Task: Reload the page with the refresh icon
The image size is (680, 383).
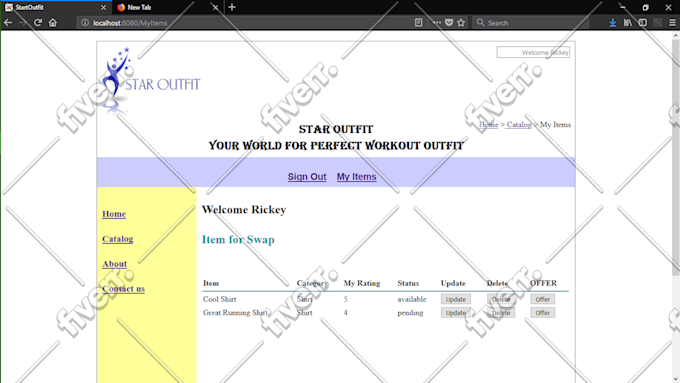Action: pyautogui.click(x=38, y=23)
